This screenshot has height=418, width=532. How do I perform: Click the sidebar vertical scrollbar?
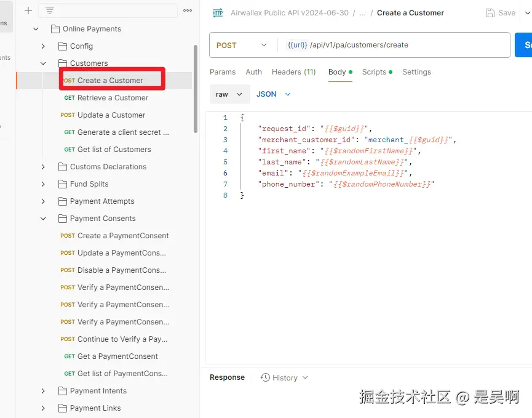point(196,89)
